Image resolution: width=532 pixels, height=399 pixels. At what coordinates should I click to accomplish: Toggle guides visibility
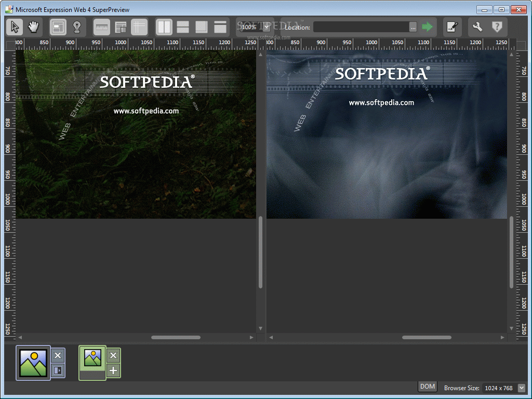(139, 27)
